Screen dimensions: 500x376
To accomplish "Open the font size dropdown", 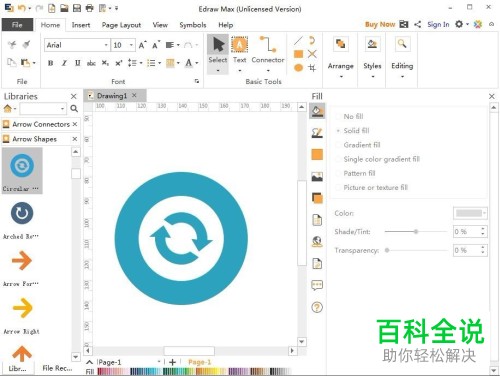I will 131,45.
